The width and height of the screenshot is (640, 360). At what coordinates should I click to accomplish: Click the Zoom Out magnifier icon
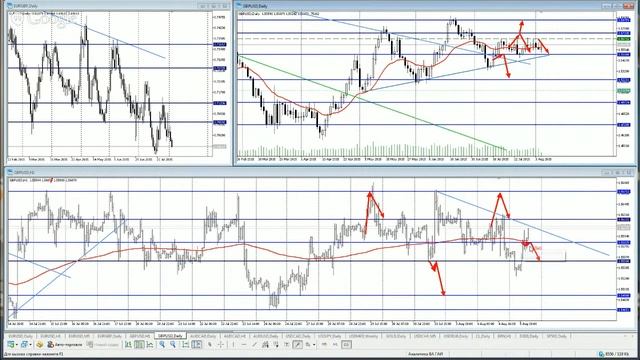173,344
